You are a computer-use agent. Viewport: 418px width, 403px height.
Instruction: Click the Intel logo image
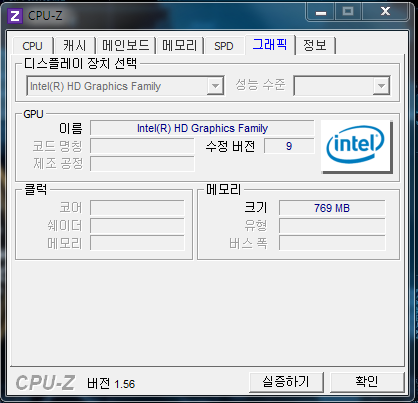coord(356,146)
